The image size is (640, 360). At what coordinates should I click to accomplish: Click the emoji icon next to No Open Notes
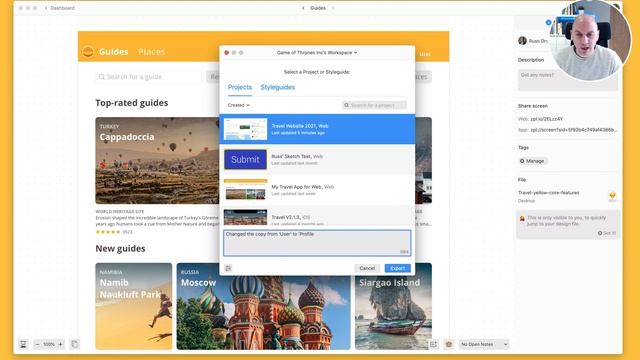(449, 344)
